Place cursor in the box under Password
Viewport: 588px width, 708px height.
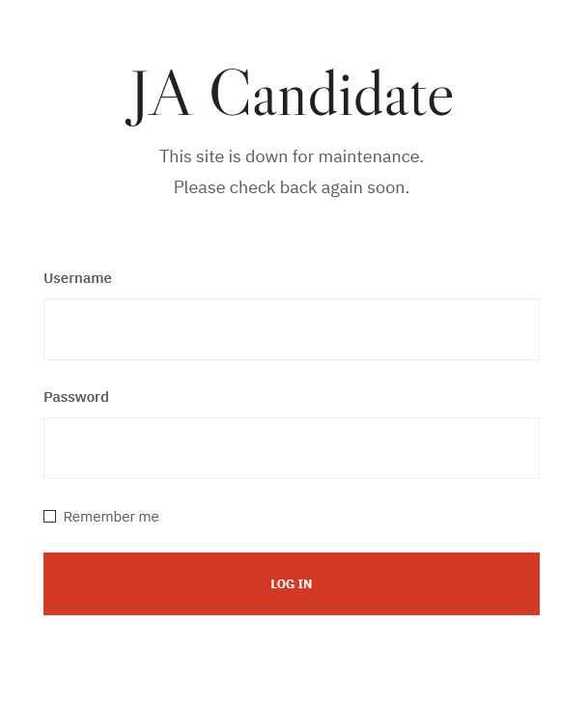[291, 448]
